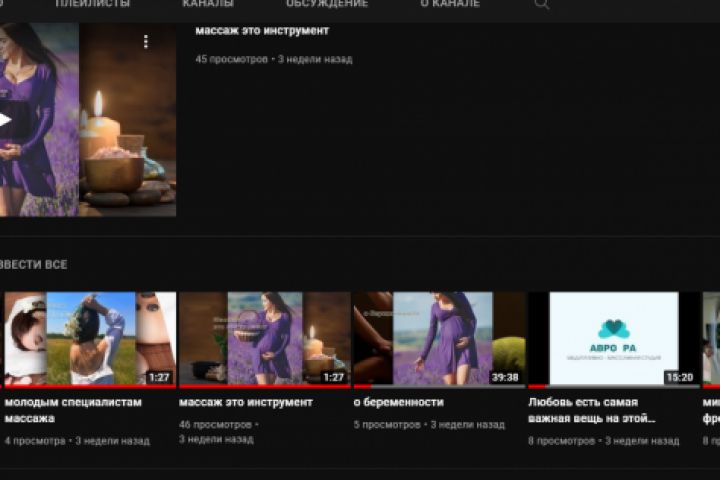Open row video title 'массаж это инструмент'
The width and height of the screenshot is (720, 480).
click(246, 402)
